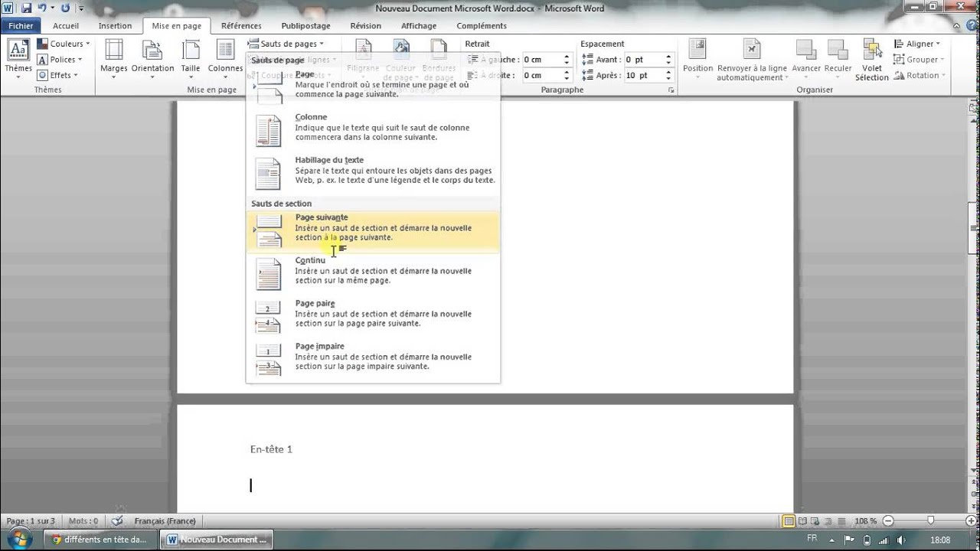Open the Orientation menu
The width and height of the screenshot is (980, 551).
coord(152,58)
